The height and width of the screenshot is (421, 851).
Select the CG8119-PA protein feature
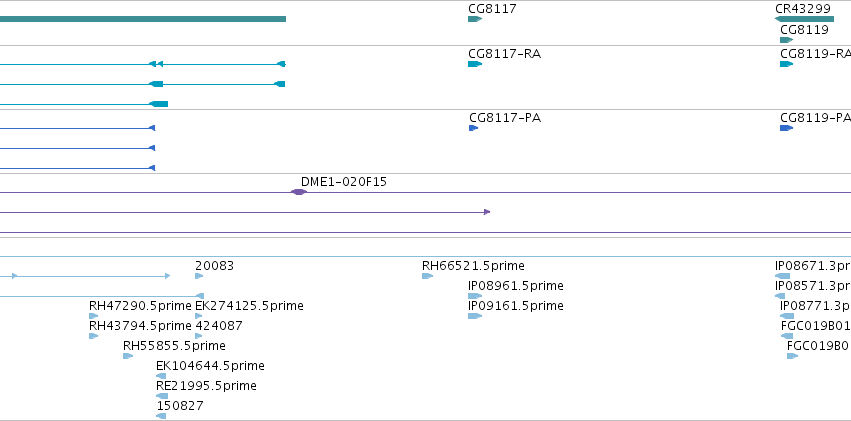pyautogui.click(x=786, y=128)
